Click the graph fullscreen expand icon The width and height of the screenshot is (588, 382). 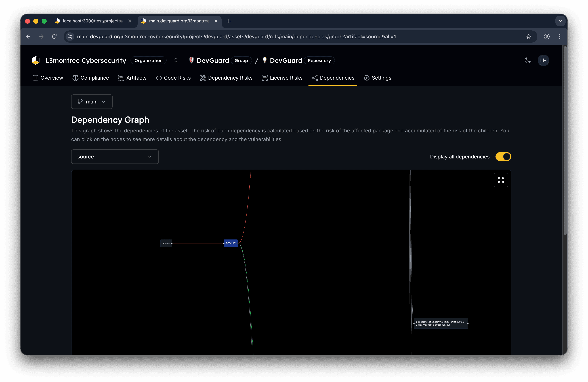point(501,180)
